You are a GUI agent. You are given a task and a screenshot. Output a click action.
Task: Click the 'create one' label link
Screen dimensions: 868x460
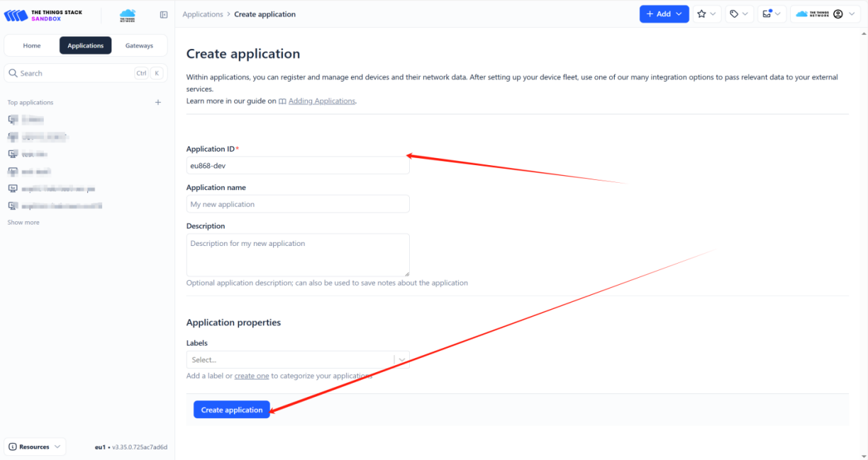pyautogui.click(x=252, y=376)
